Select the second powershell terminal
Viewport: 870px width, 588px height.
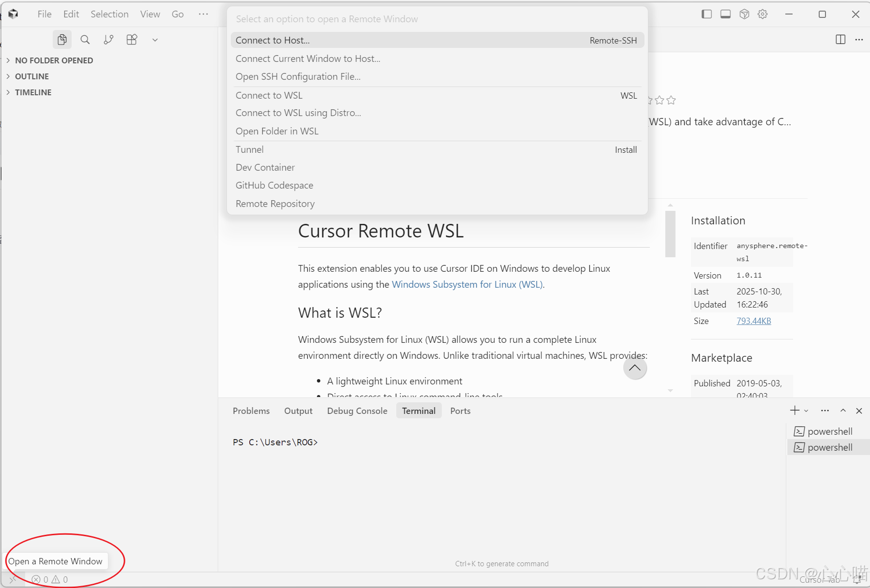tap(828, 447)
